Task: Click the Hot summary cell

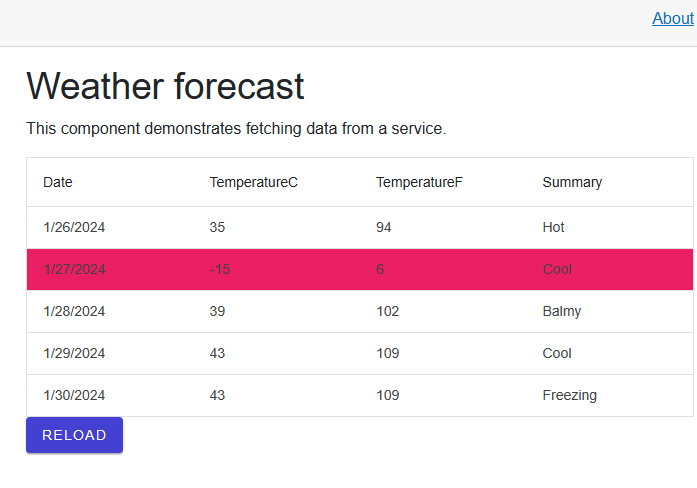Action: coord(553,228)
